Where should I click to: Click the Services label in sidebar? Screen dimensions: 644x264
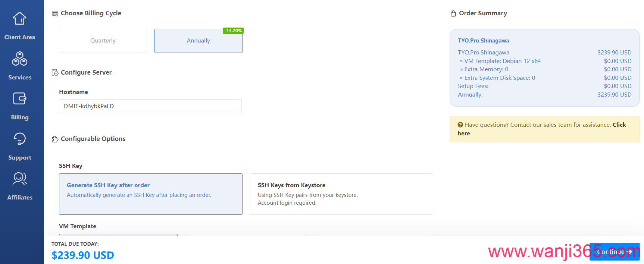coord(20,78)
